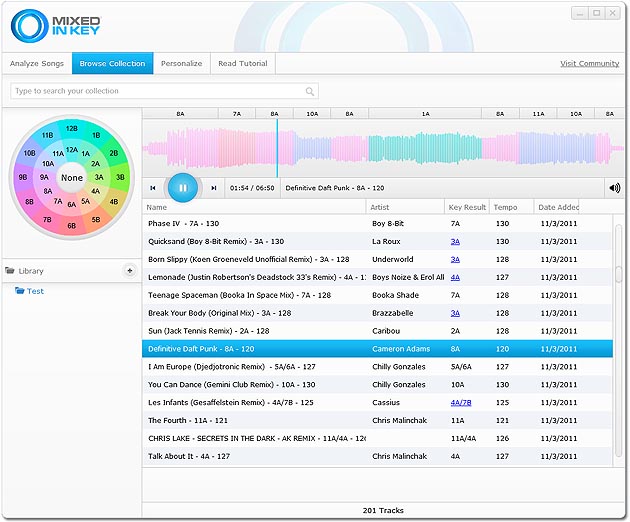Select 4B on the Camelot wheel

[x=114, y=202]
